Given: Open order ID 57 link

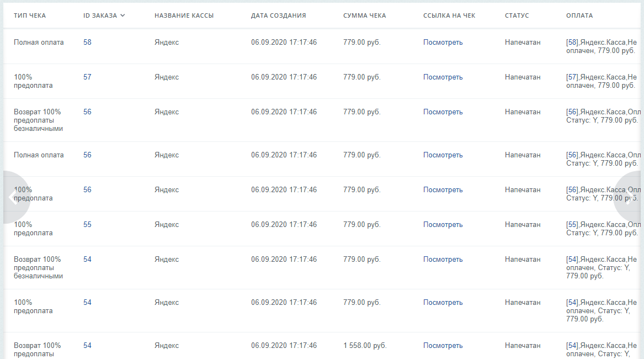Looking at the screenshot, I should tap(87, 77).
